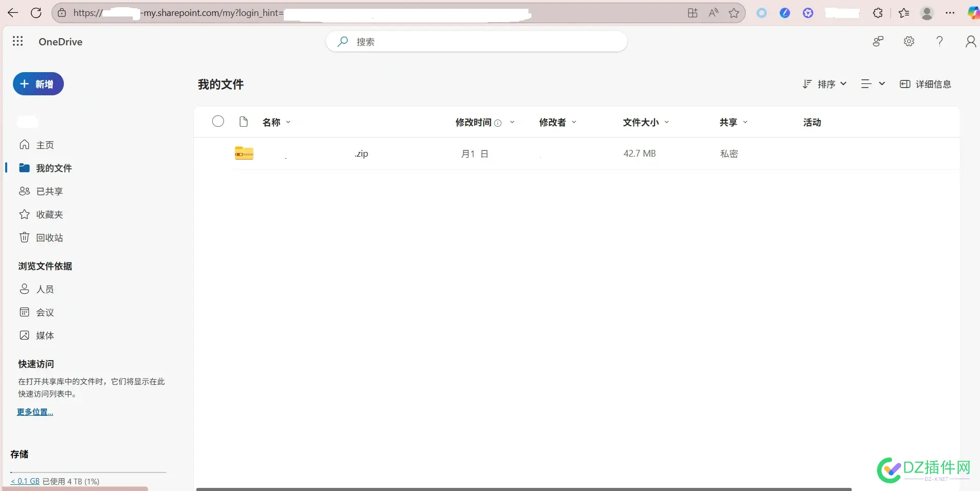
Task: Open the view layout dropdown
Action: tap(872, 83)
